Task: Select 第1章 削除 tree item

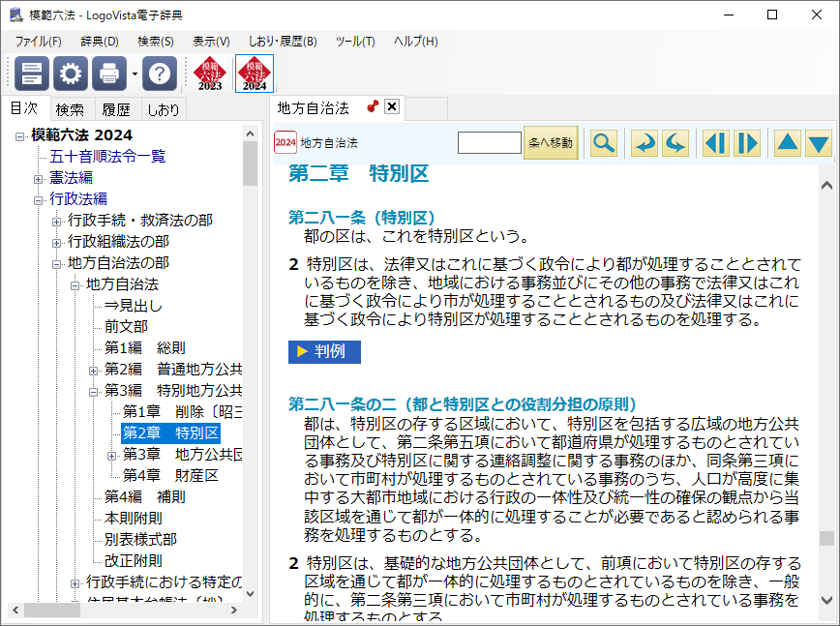Action: click(182, 412)
